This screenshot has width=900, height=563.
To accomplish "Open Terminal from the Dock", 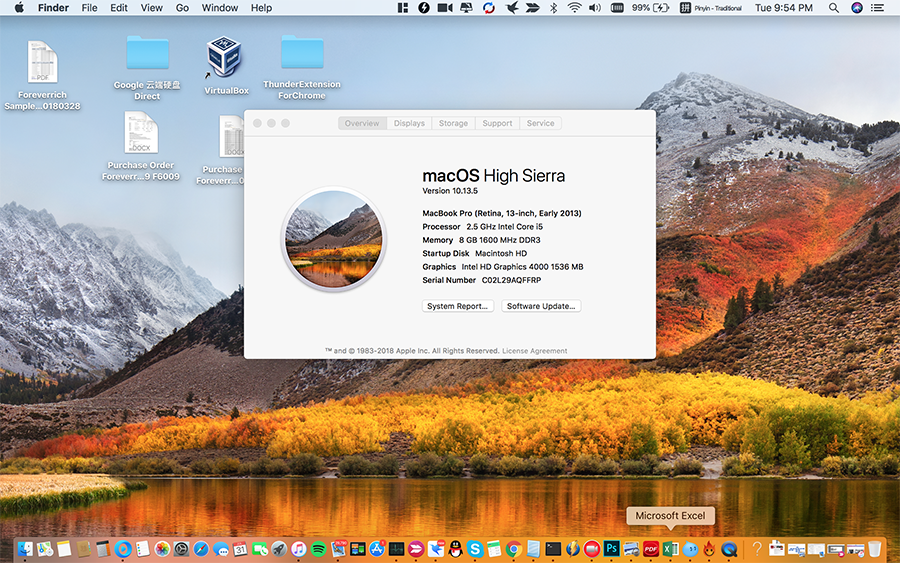I will pyautogui.click(x=553, y=549).
